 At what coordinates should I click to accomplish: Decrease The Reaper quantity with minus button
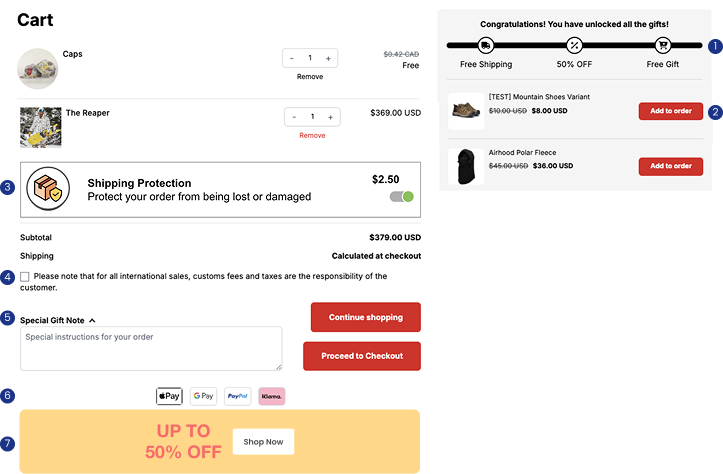294,117
